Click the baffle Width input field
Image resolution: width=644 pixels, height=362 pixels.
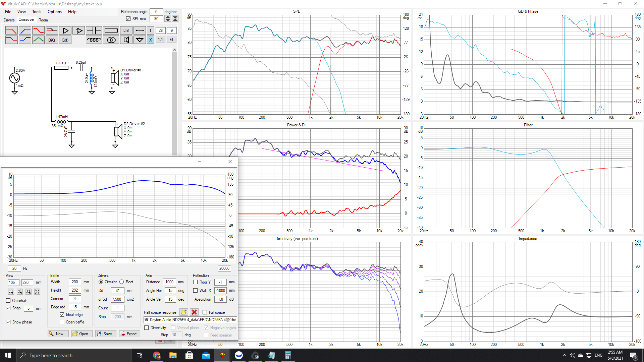pos(75,282)
